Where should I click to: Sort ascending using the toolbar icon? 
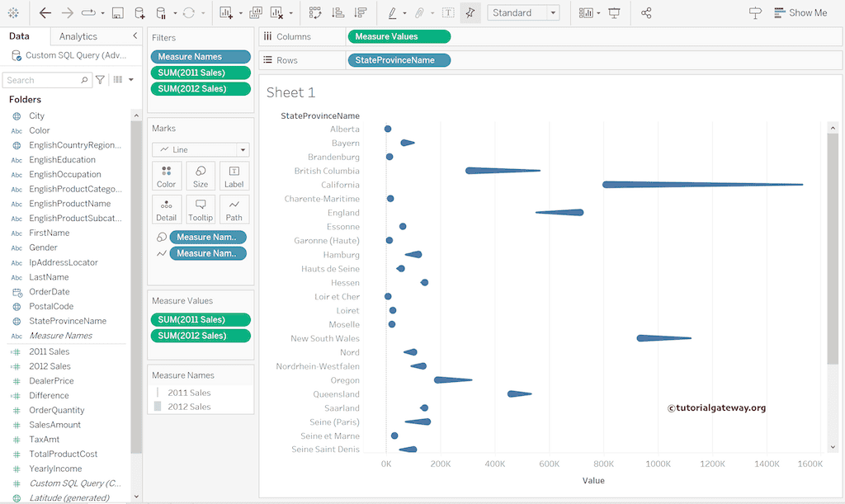[x=338, y=13]
